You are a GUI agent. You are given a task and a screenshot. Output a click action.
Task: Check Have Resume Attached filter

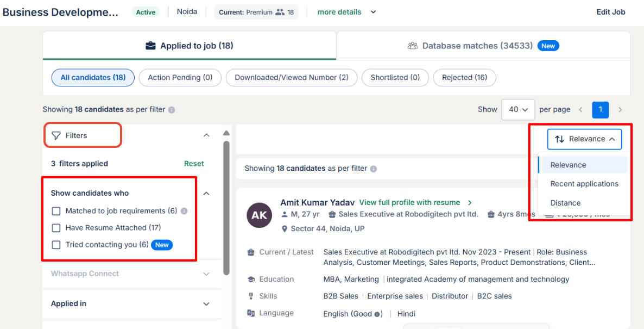pos(56,228)
